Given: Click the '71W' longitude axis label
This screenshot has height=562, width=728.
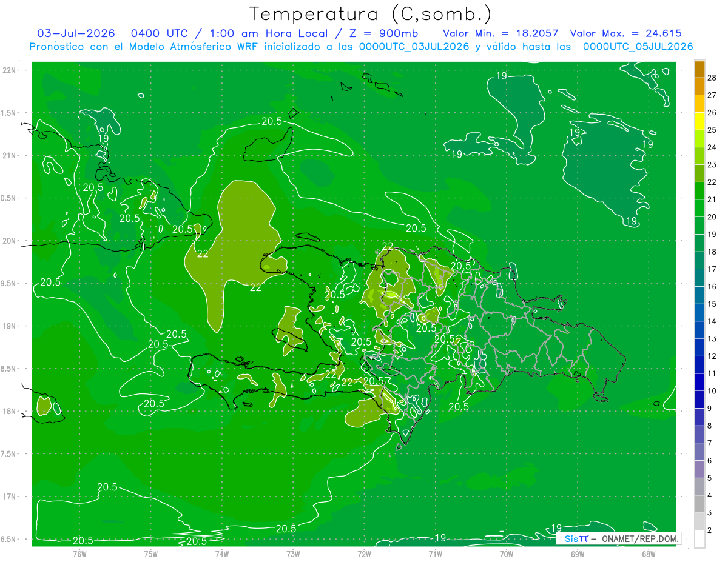Looking at the screenshot, I should pyautogui.click(x=434, y=554).
